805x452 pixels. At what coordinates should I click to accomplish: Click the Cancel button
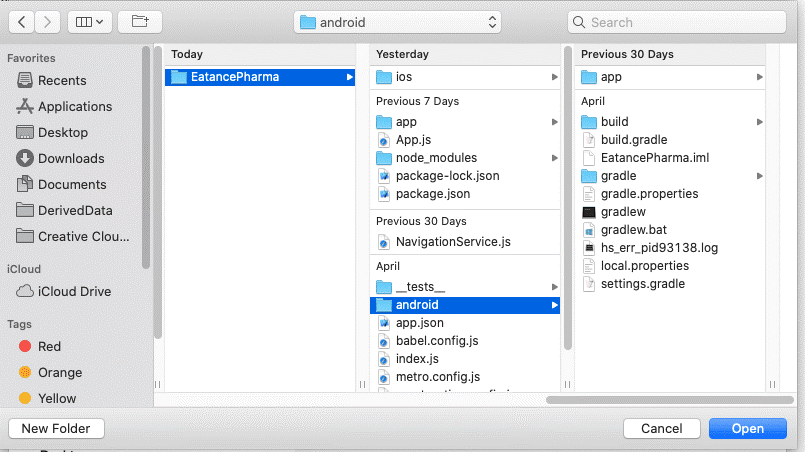[661, 428]
